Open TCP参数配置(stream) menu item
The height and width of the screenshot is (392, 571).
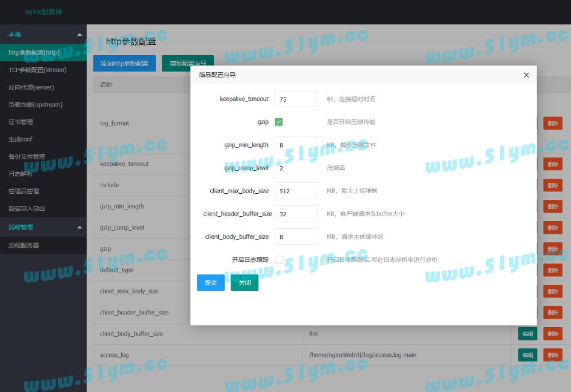pos(43,70)
